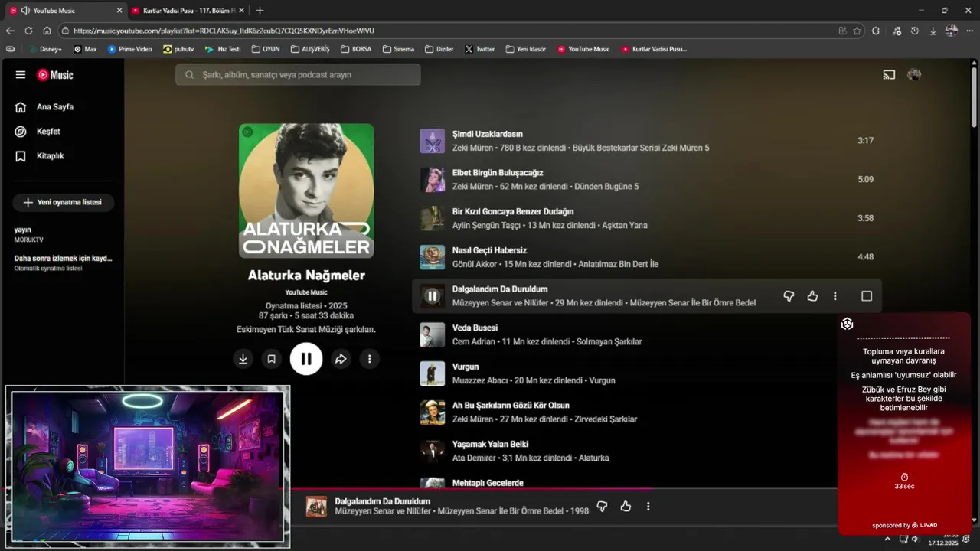
Task: Play Vurgun by Muazzez Abacı thumbnail
Action: [x=433, y=373]
